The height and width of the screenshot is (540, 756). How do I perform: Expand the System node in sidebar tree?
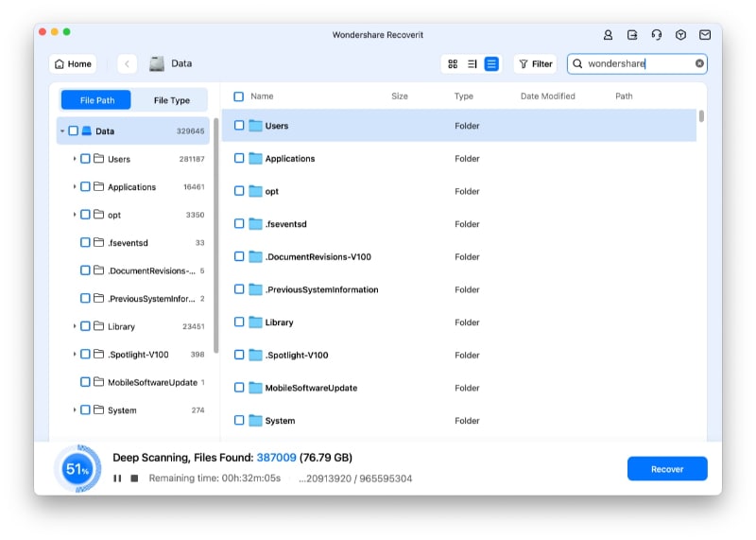pos(75,410)
